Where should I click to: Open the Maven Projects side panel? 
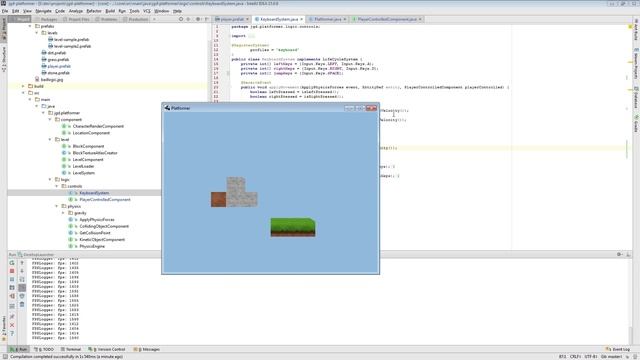click(636, 64)
